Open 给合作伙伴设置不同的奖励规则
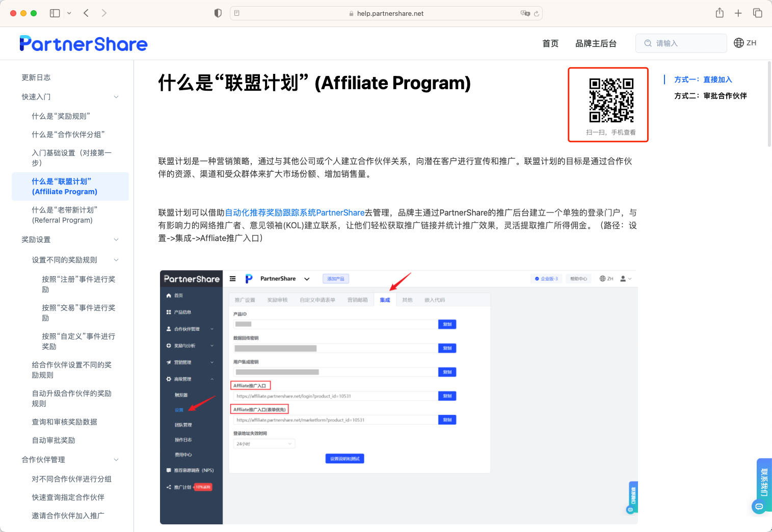772x532 pixels. [x=72, y=370]
